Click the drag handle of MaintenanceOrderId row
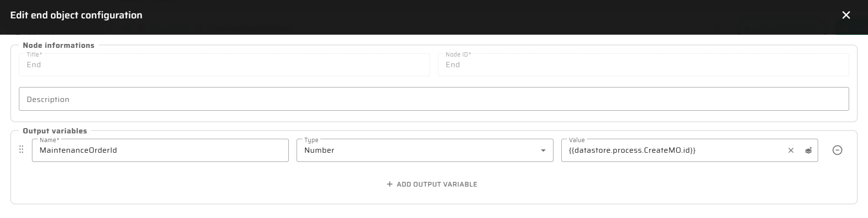Viewport: 868px width, 218px height. [21, 150]
